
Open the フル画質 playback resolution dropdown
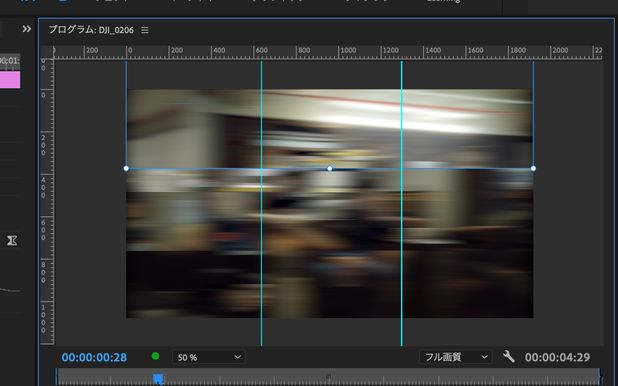[x=455, y=357]
